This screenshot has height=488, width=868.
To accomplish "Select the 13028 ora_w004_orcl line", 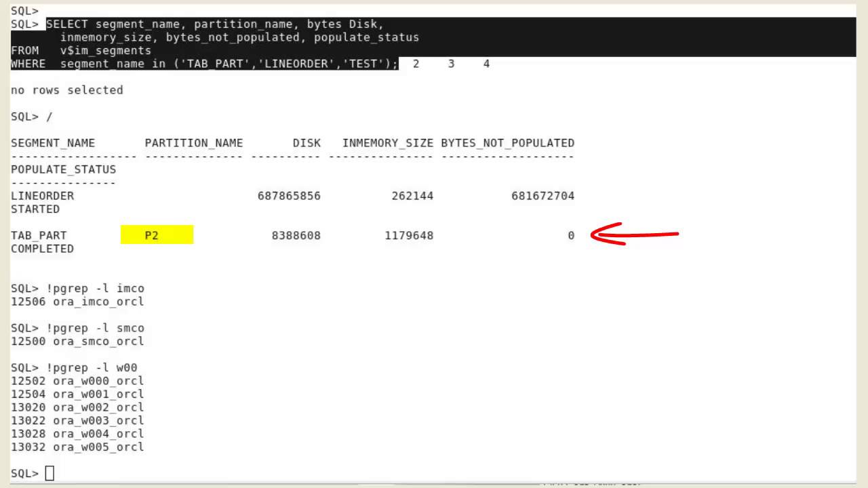I will 77,434.
